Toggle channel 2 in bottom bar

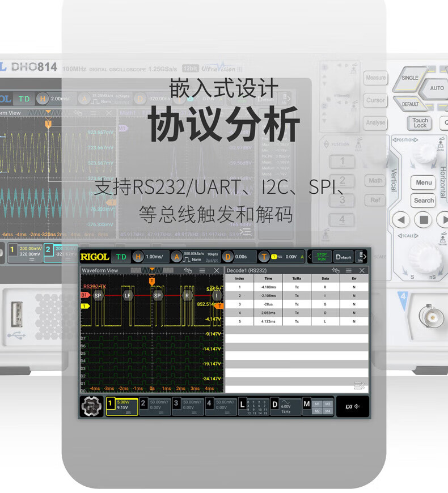[x=154, y=406]
